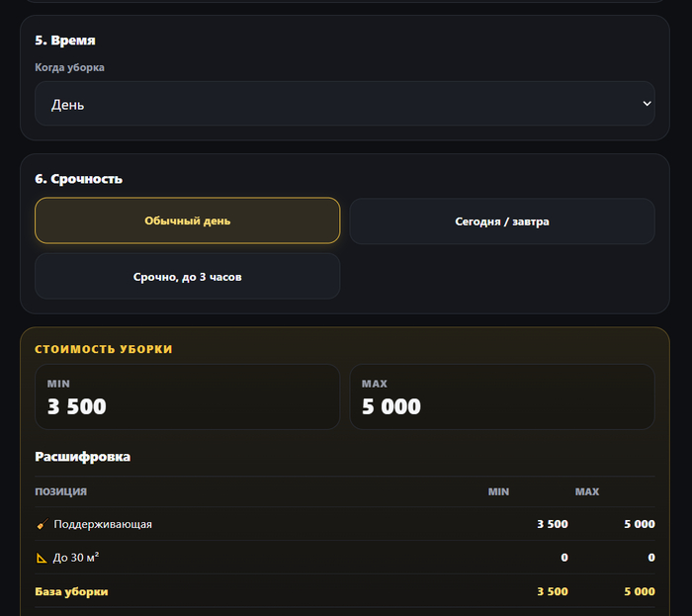Click the ruler triangle icon beside До 30 м²

pyautogui.click(x=42, y=558)
